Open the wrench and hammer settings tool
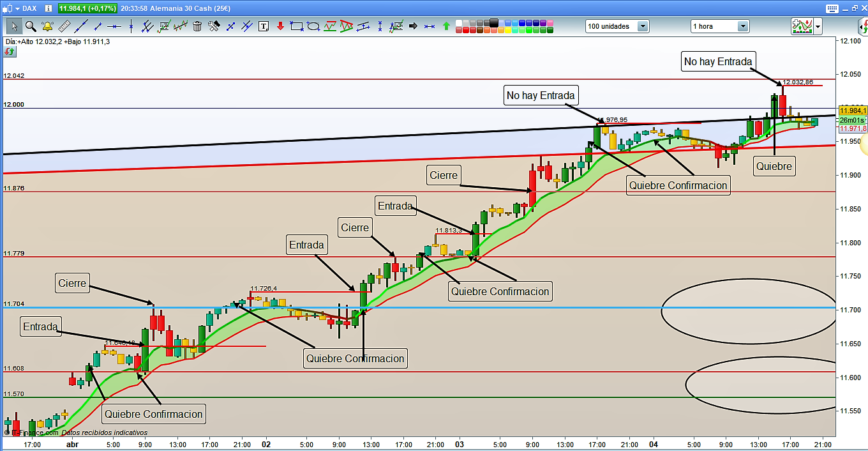The image size is (868, 451). [x=214, y=26]
